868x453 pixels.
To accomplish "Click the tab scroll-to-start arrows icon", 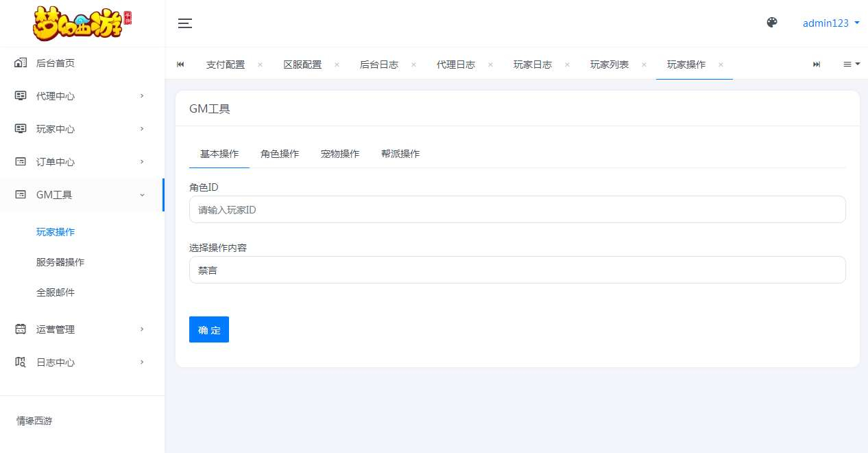I will [180, 64].
